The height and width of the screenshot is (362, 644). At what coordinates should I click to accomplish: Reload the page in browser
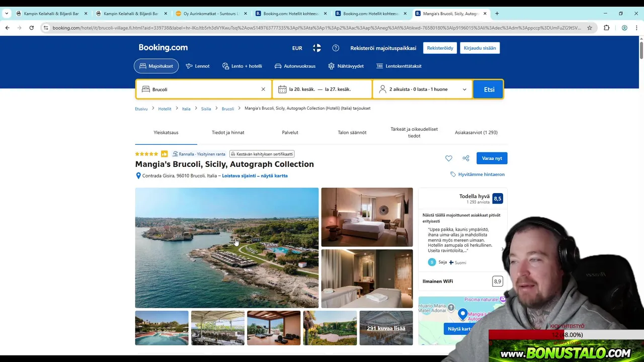pyautogui.click(x=31, y=28)
